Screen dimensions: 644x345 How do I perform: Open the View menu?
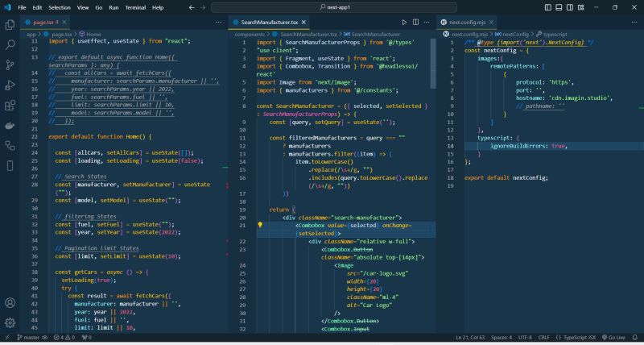click(83, 7)
